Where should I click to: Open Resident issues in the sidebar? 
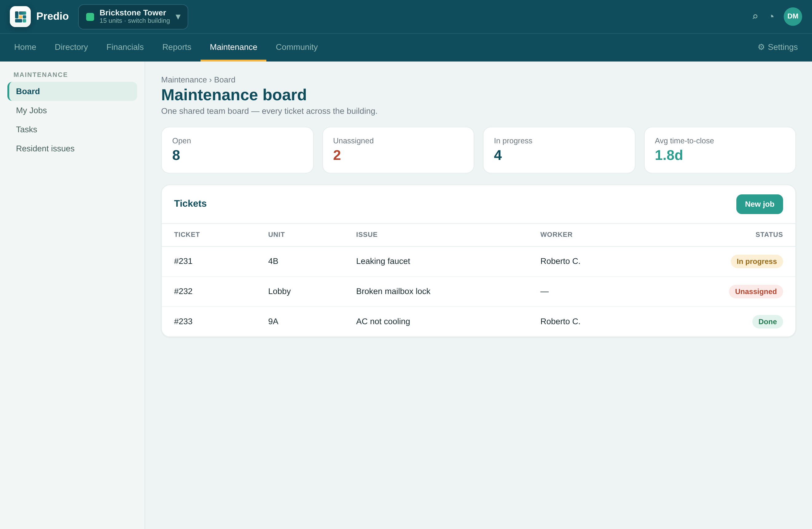point(72,149)
